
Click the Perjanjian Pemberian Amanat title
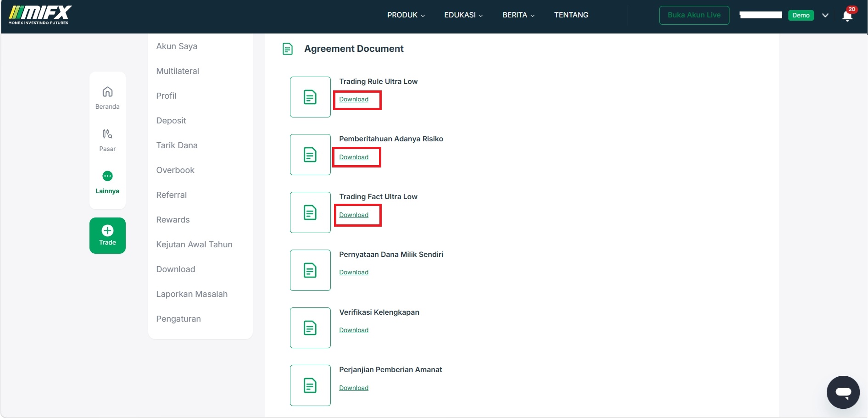[x=390, y=370]
